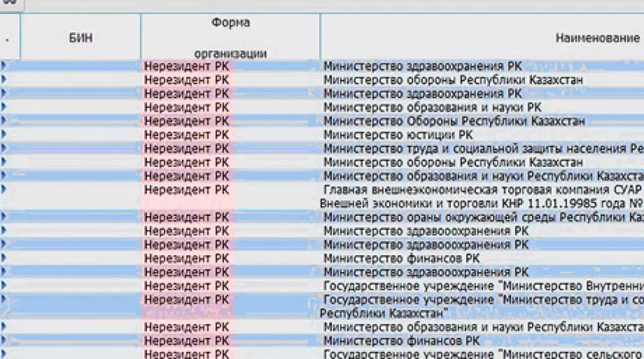The image size is (644, 359).
Task: Click the БИН column header
Action: (x=80, y=38)
